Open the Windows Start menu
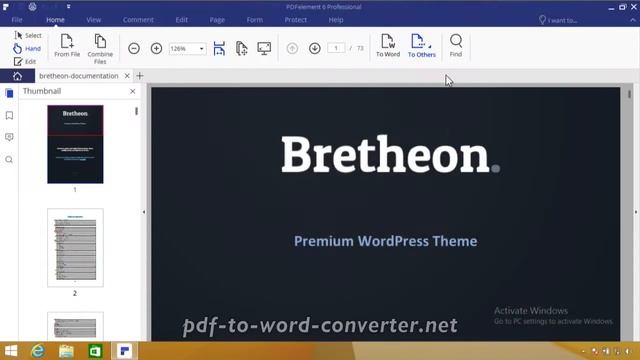 tap(11, 351)
